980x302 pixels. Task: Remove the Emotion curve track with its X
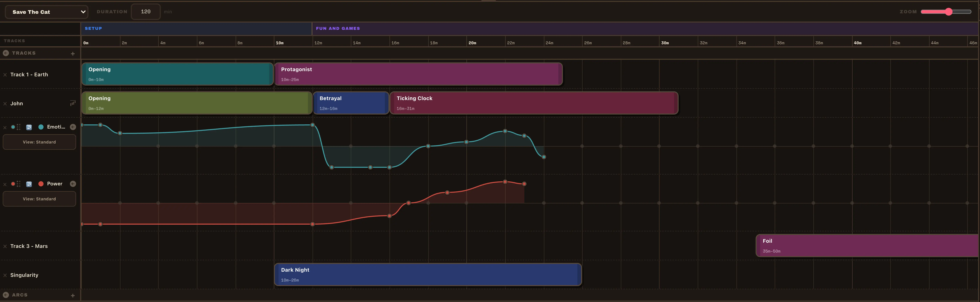(5, 128)
